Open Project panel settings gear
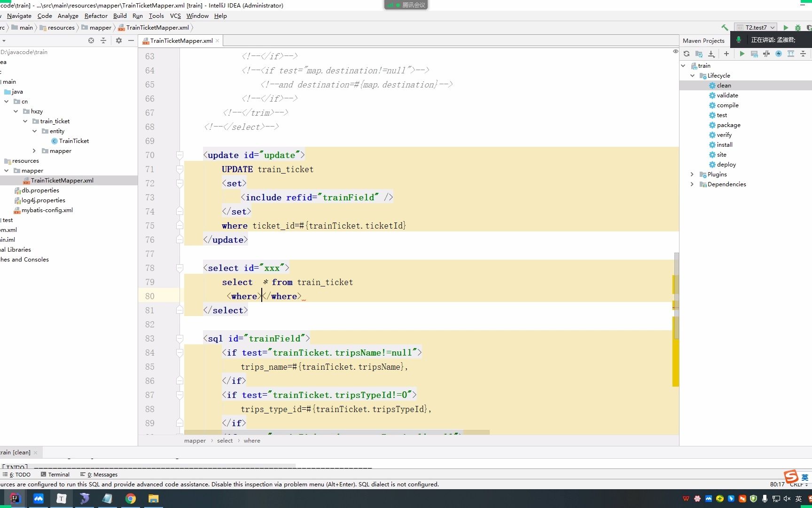 pyautogui.click(x=119, y=40)
